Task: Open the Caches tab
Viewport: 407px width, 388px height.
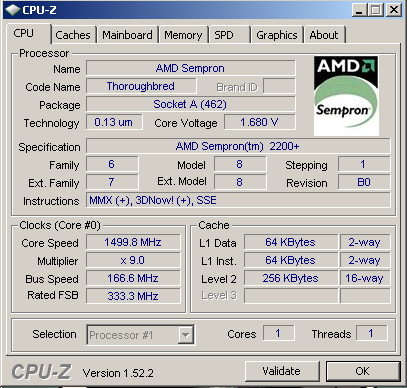Action: click(73, 35)
